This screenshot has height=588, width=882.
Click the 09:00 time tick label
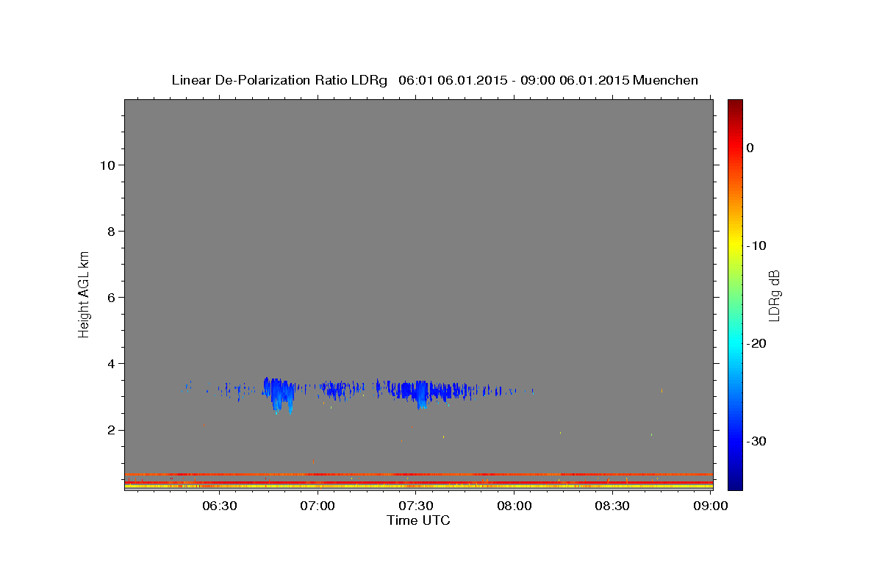click(711, 506)
